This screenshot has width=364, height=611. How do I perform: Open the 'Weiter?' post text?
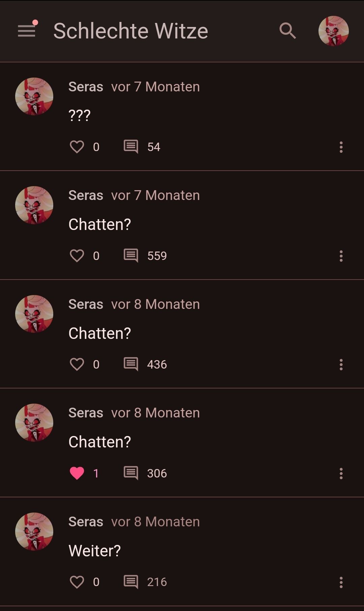[94, 551]
